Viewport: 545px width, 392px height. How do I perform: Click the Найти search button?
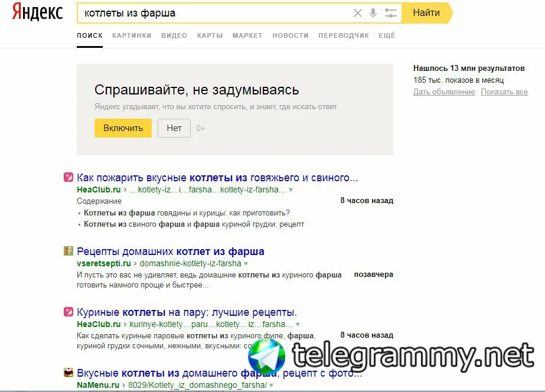tap(427, 13)
